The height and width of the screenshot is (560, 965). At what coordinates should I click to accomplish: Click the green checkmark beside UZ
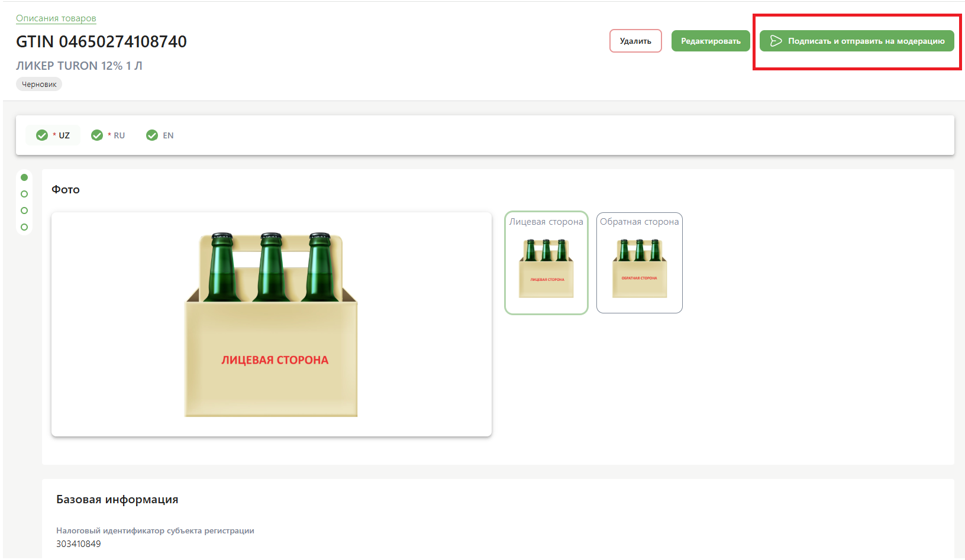click(x=42, y=135)
